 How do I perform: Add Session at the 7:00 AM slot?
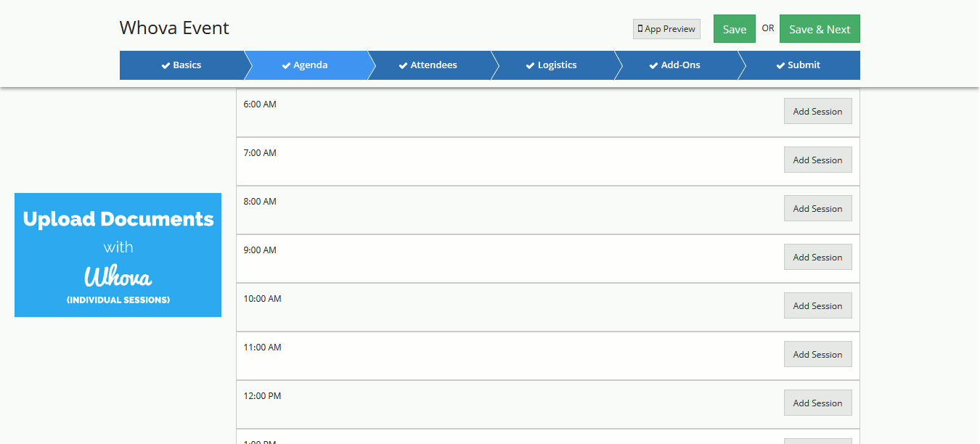tap(817, 160)
